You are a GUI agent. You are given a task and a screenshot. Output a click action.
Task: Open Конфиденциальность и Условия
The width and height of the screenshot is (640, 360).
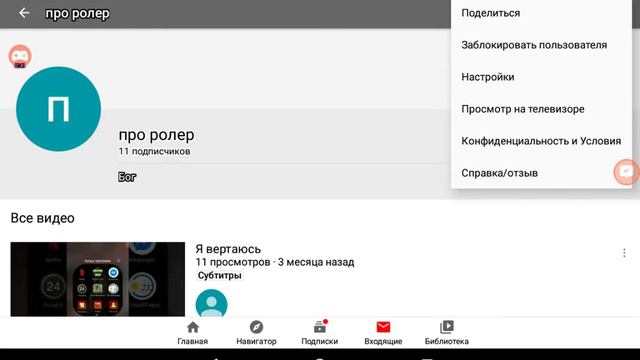click(541, 141)
